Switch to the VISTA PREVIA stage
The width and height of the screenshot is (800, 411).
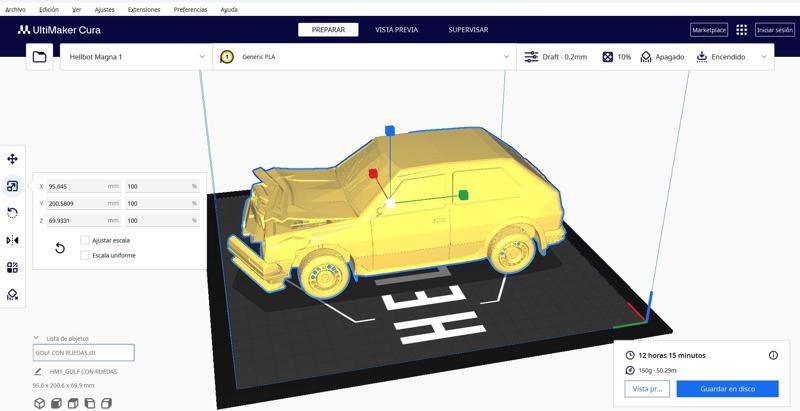click(x=396, y=30)
